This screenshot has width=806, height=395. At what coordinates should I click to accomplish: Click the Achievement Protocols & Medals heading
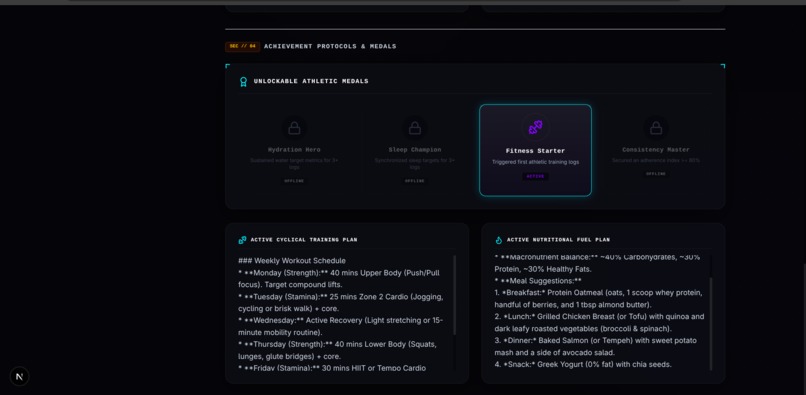[330, 46]
